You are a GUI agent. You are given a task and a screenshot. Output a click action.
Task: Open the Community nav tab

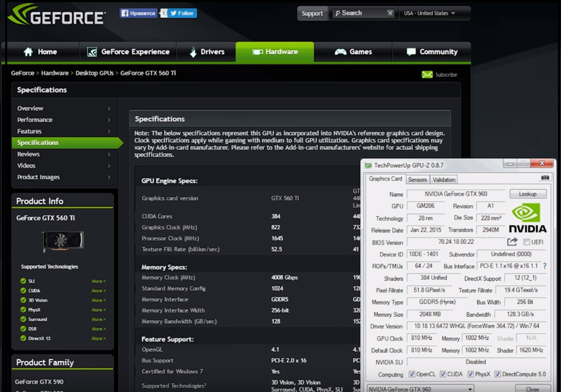[x=432, y=52]
